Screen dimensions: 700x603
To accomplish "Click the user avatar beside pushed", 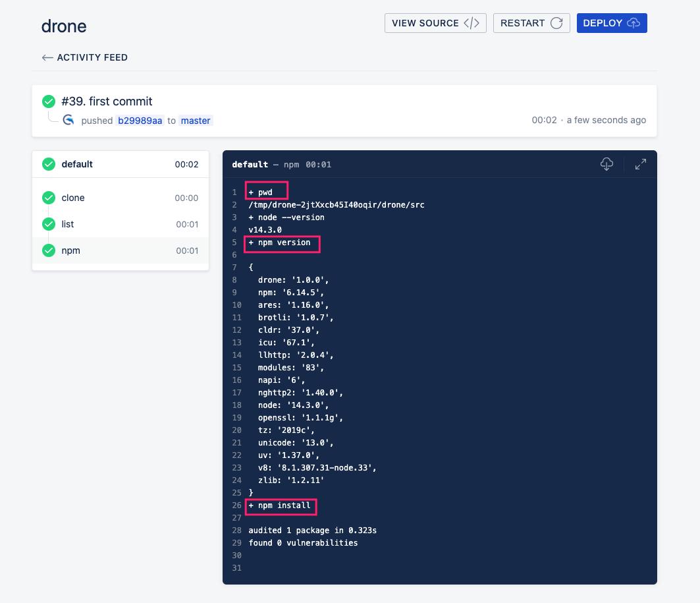I will 68,120.
